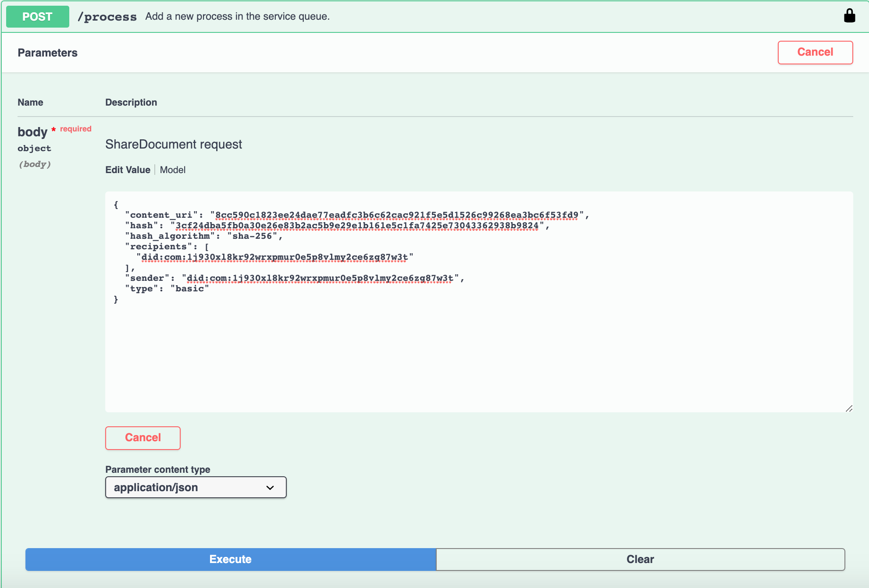Click the sender DID string
869x588 pixels.
[x=320, y=278]
